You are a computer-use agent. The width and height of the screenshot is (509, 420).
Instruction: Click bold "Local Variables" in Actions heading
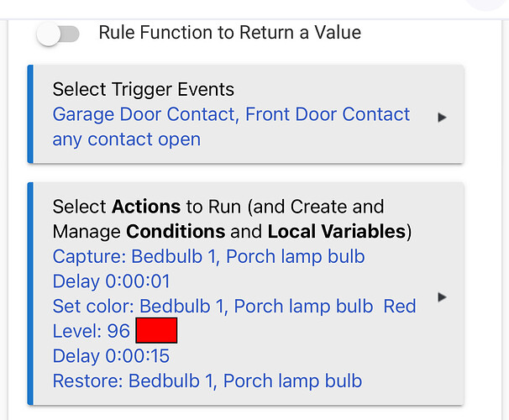[336, 231]
